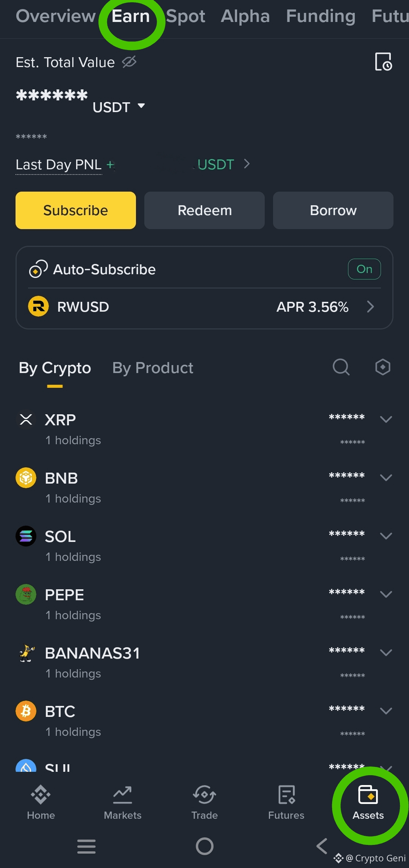Viewport: 409px width, 868px height.
Task: Open the Futures navigation icon
Action: pyautogui.click(x=286, y=801)
